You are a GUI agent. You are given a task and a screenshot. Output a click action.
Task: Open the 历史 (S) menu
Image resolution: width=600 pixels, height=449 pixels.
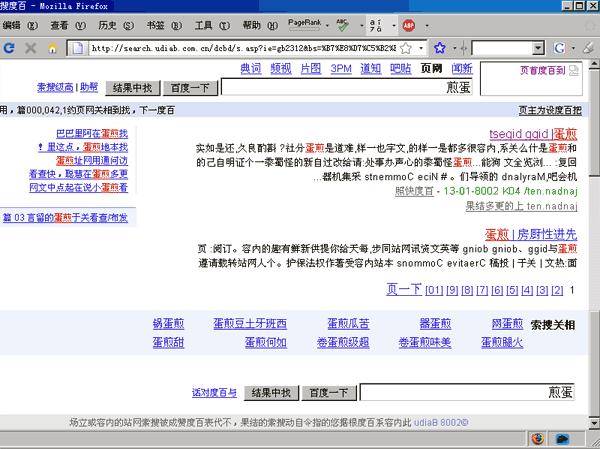click(116, 25)
